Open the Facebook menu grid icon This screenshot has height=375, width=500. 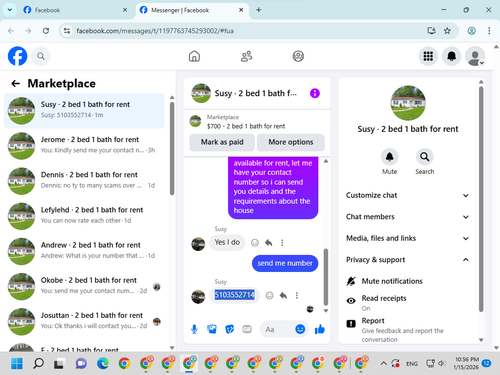[x=428, y=56]
